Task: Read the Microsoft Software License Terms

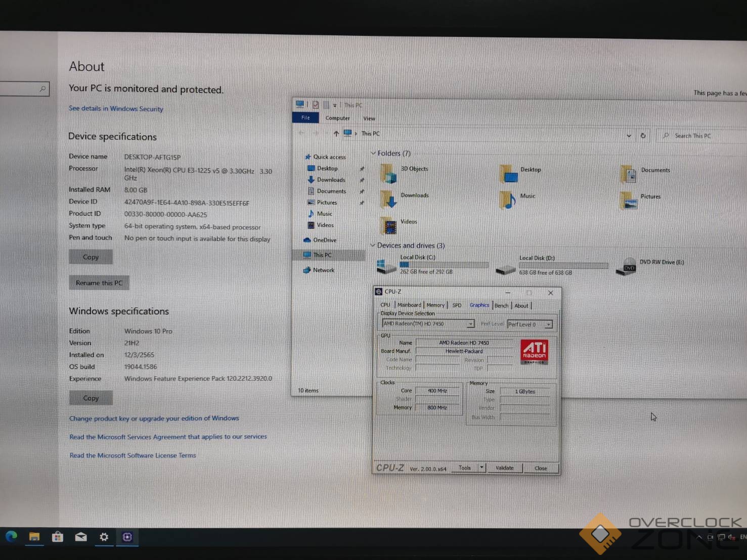Action: click(133, 455)
